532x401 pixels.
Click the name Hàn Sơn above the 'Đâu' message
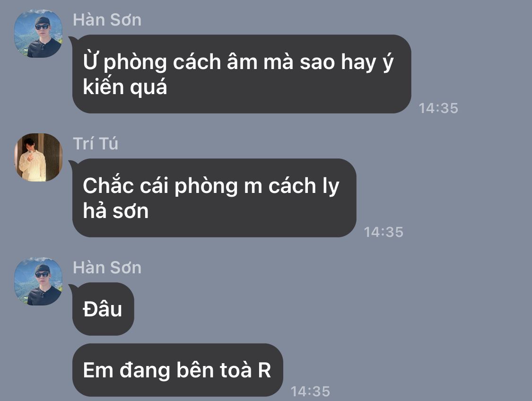107,267
